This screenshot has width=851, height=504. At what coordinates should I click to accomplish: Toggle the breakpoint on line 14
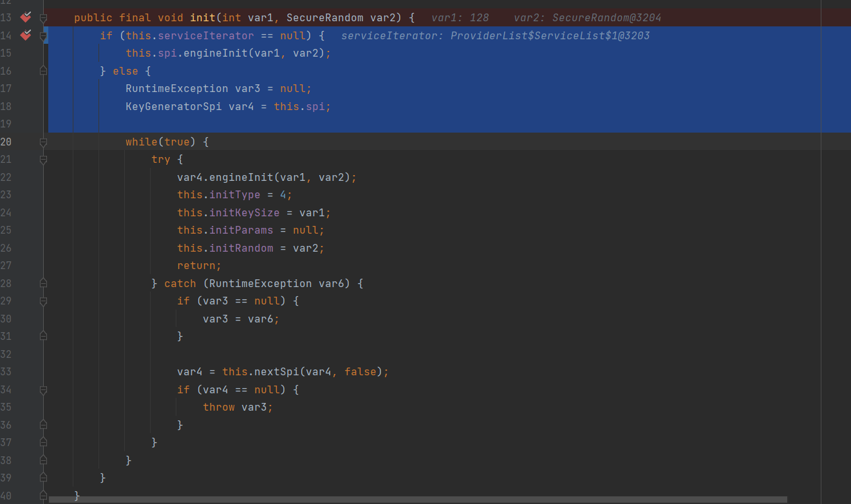[26, 35]
